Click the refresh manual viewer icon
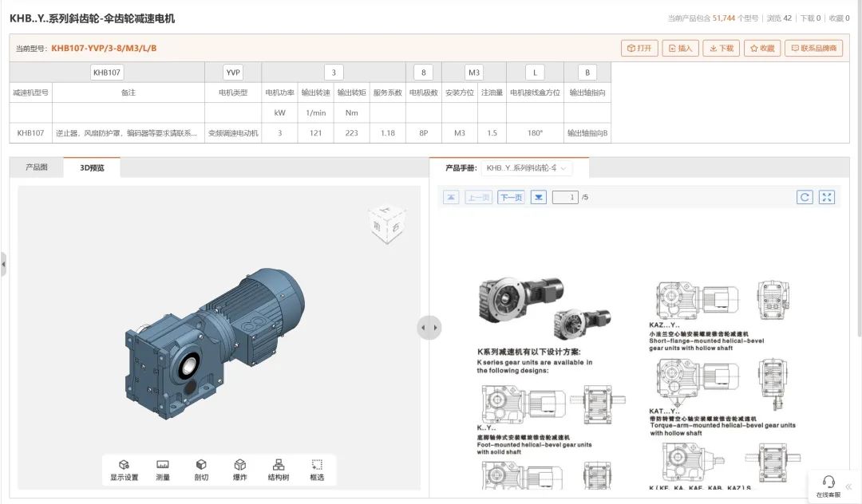Screen dimensions: 862x504 tap(805, 197)
